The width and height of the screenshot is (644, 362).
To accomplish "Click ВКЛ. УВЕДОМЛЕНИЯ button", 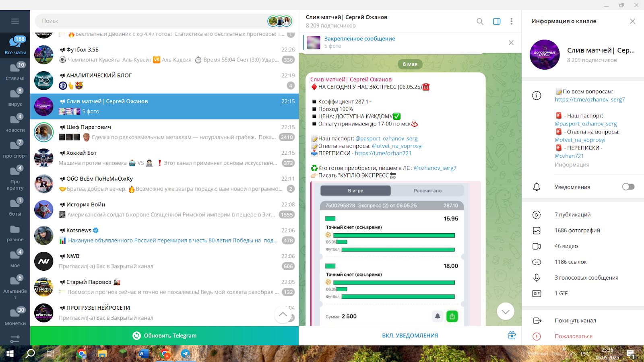I will coord(410,335).
